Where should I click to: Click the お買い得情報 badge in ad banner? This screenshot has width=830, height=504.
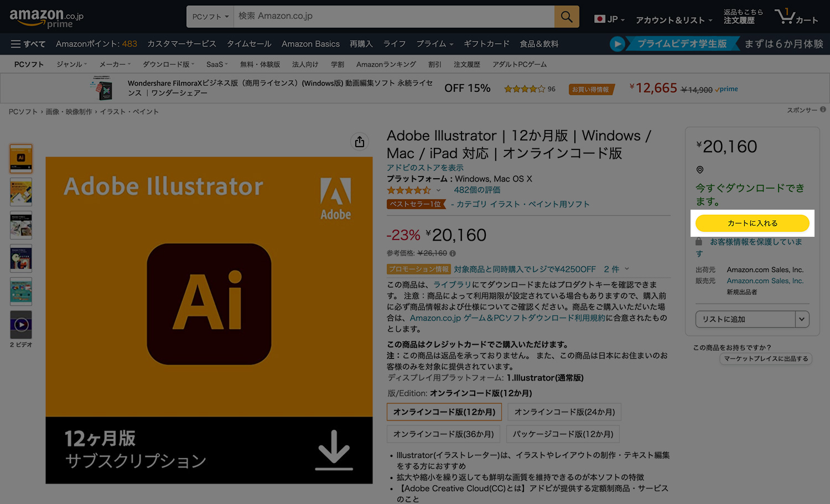click(591, 89)
